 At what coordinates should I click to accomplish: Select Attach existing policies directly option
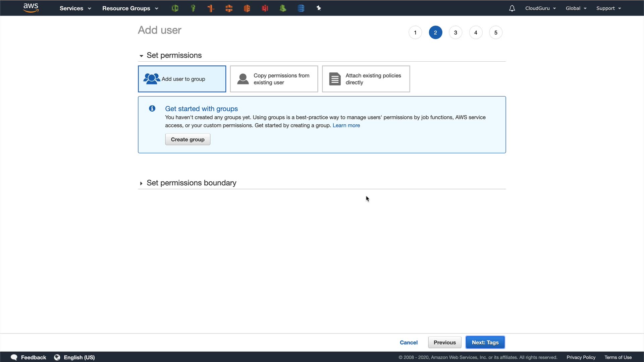click(366, 79)
